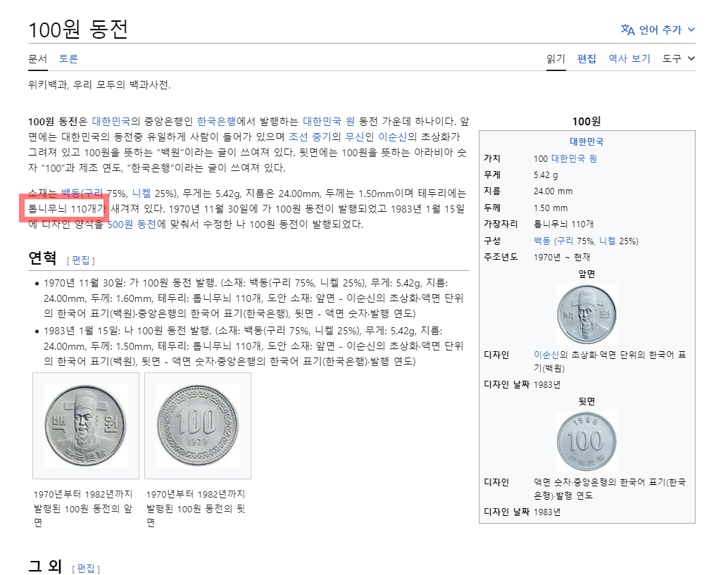This screenshot has width=728, height=575.
Task: Open the infobox 앞면 coin image
Action: (587, 314)
